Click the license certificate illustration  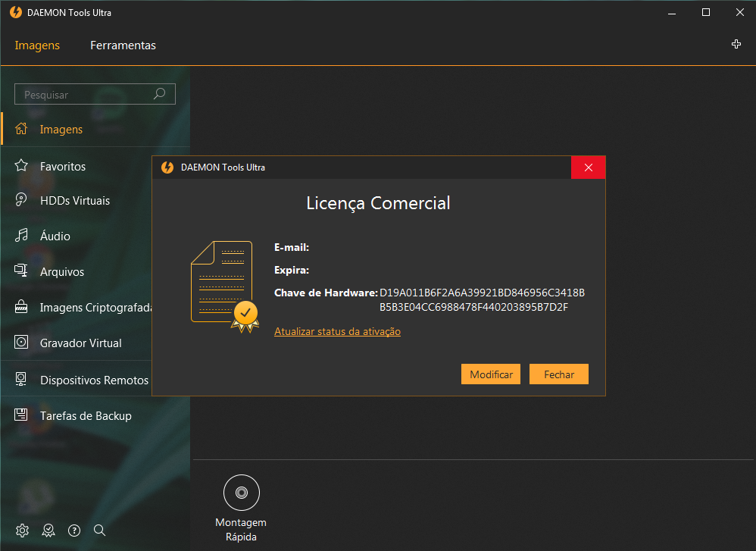pos(225,286)
